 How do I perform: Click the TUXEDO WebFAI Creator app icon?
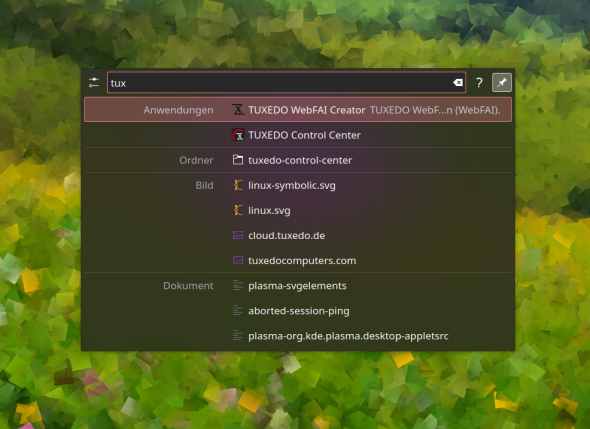coord(238,110)
